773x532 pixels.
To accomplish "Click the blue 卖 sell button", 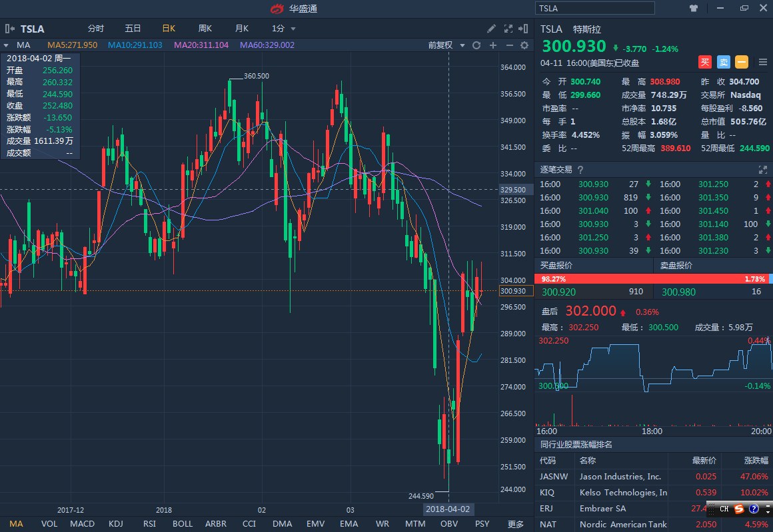I will click(724, 62).
